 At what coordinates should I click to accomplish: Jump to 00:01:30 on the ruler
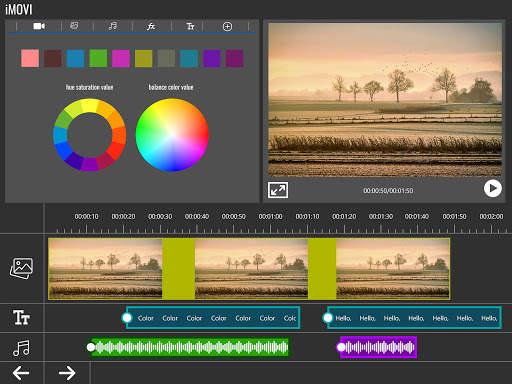point(381,217)
